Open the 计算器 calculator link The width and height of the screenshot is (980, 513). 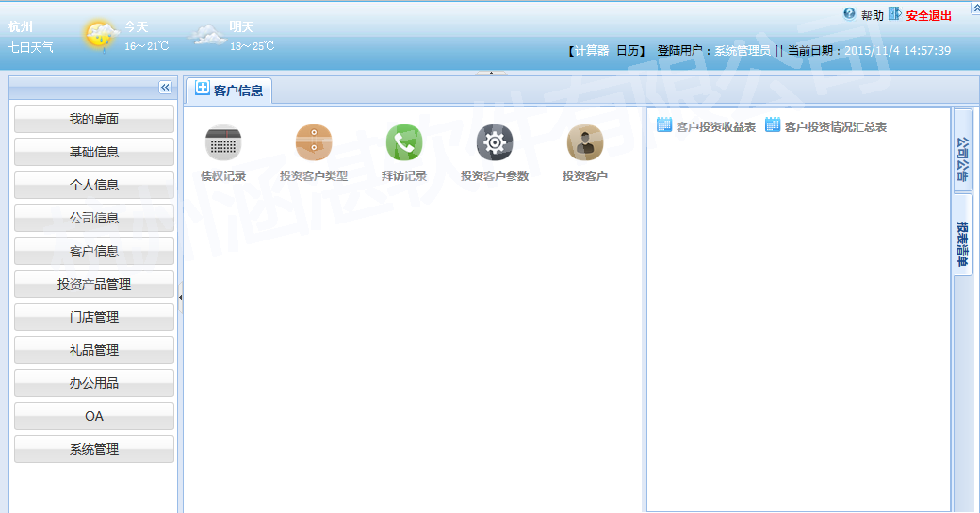click(x=592, y=51)
